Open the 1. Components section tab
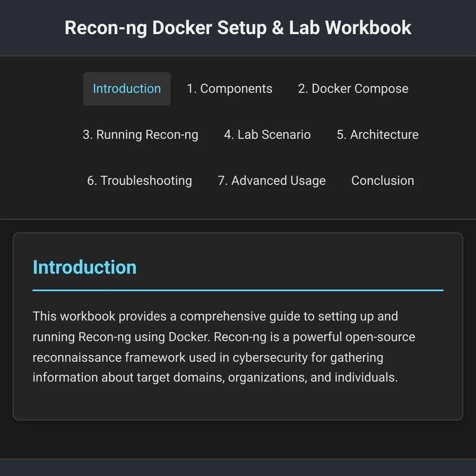 click(230, 89)
